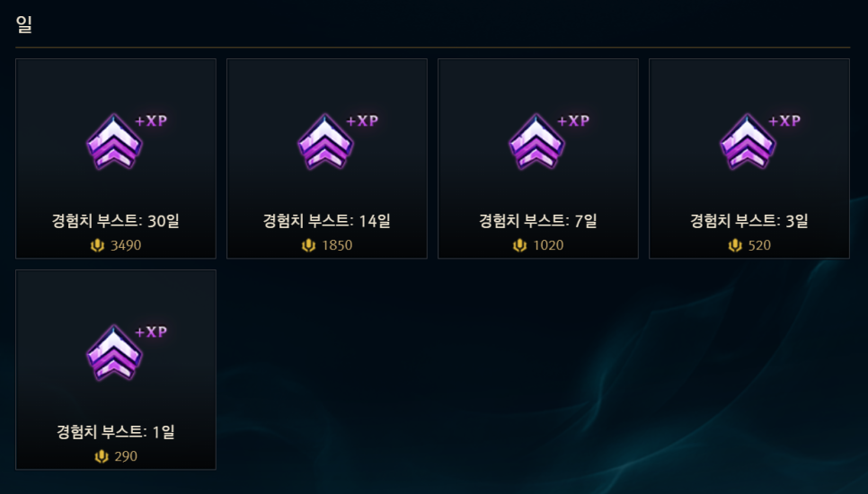
Task: Select the 경험치 부스트: 14일 label
Action: tap(326, 221)
